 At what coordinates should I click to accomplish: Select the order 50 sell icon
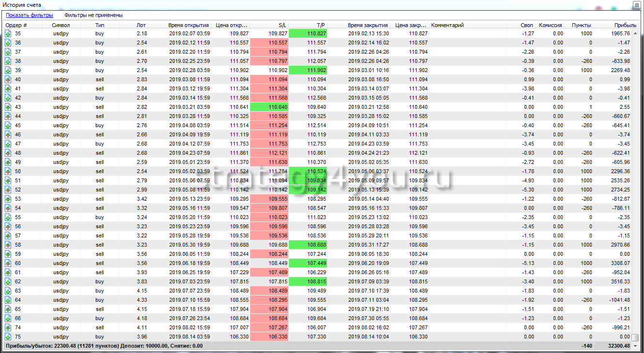point(8,171)
